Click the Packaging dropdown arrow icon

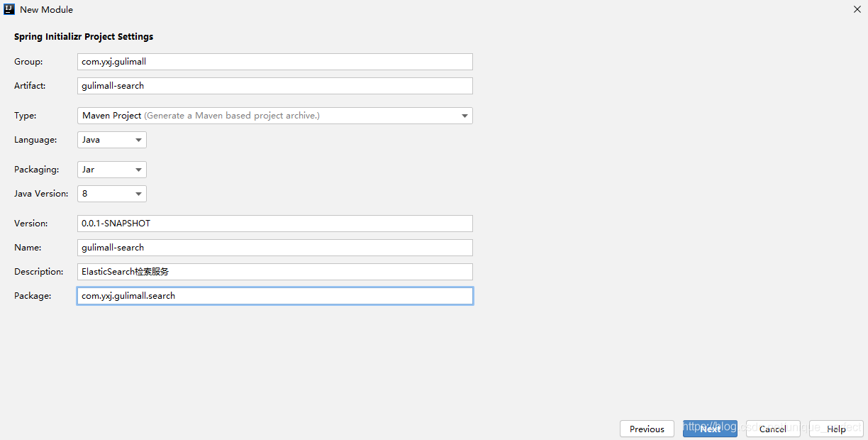point(138,170)
